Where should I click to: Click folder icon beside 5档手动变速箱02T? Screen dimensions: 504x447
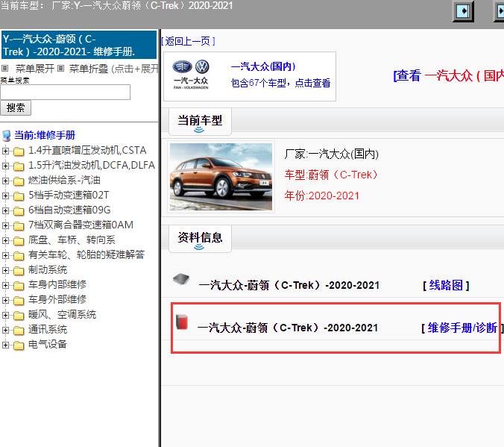pos(19,196)
